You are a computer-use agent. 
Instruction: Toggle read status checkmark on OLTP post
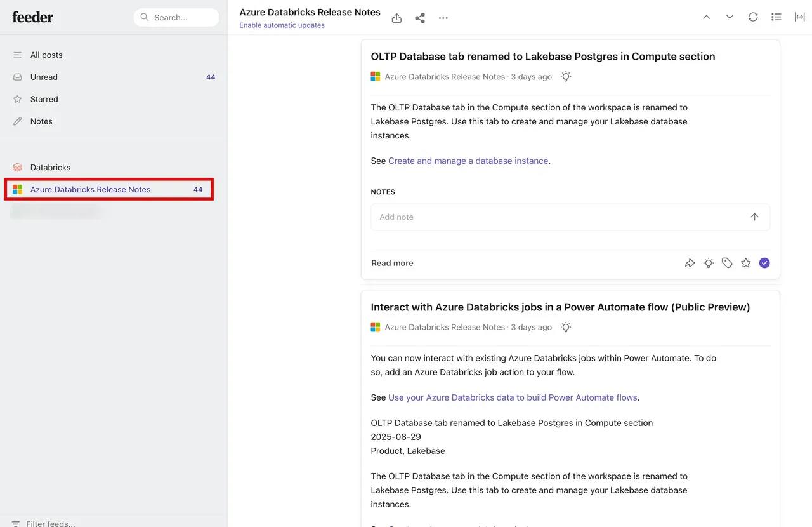click(764, 263)
